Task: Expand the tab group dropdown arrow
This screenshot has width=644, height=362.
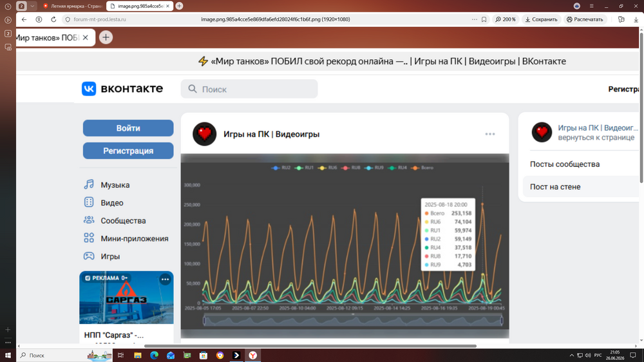Action: pos(32,6)
